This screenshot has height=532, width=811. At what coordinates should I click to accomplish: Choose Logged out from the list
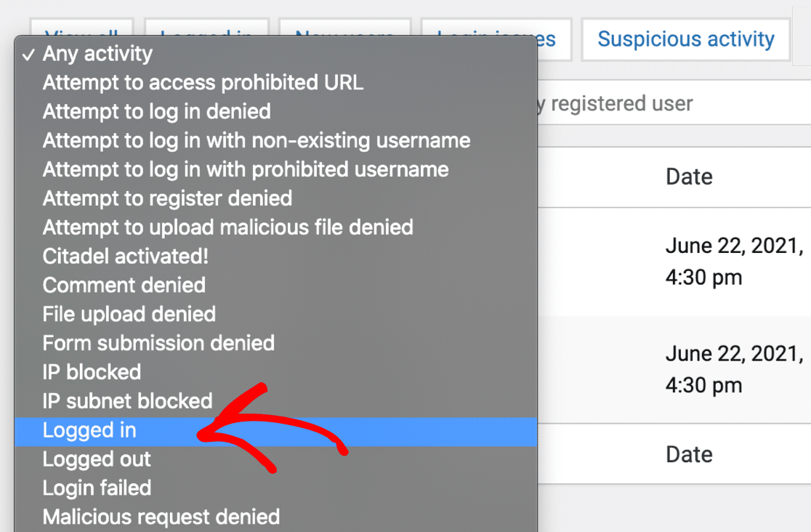point(97,459)
